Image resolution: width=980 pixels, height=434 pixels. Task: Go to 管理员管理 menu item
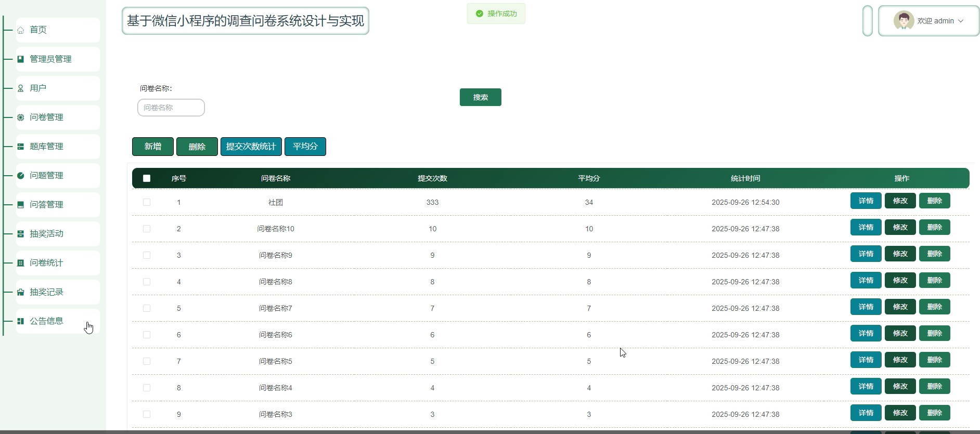(58, 59)
